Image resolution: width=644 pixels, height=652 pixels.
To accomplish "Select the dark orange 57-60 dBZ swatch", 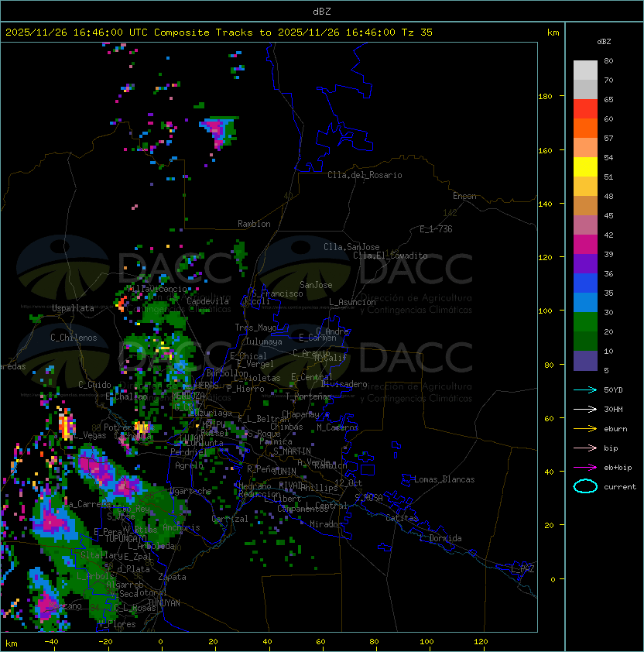I will pos(585,128).
